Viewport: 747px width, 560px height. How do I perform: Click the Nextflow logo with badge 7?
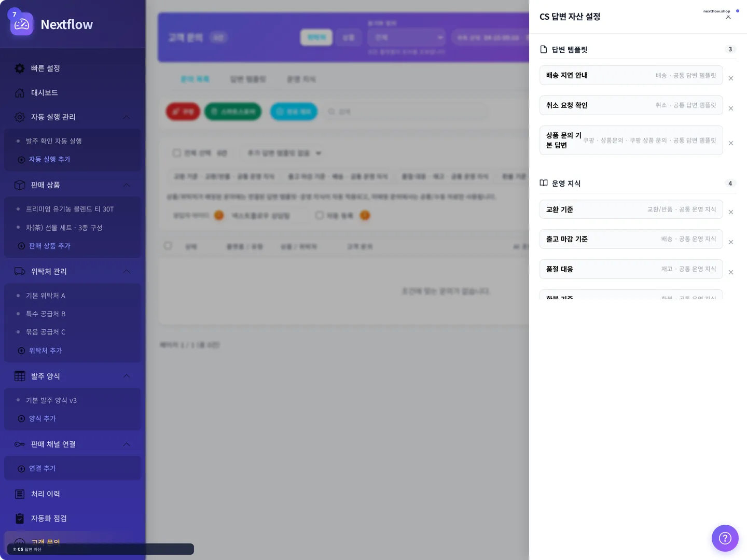(21, 24)
